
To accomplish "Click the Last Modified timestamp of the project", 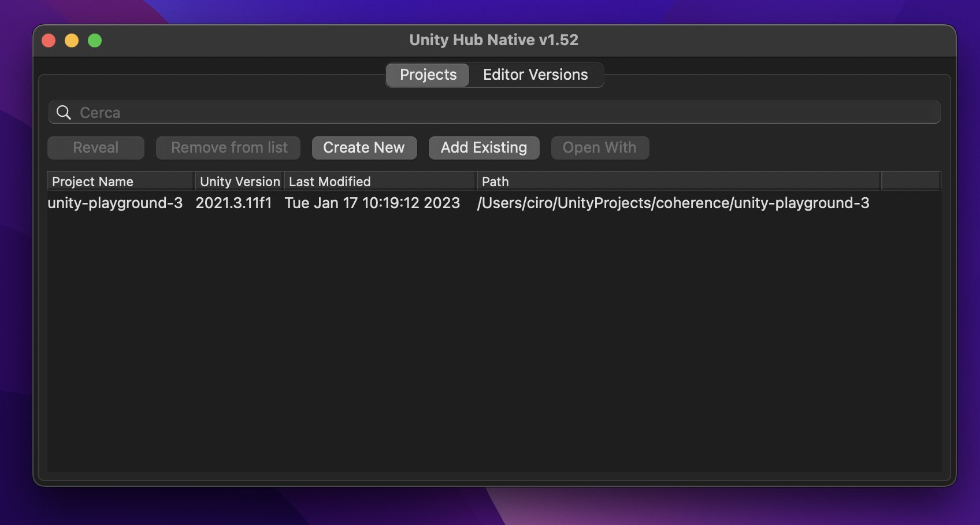I will pyautogui.click(x=372, y=203).
